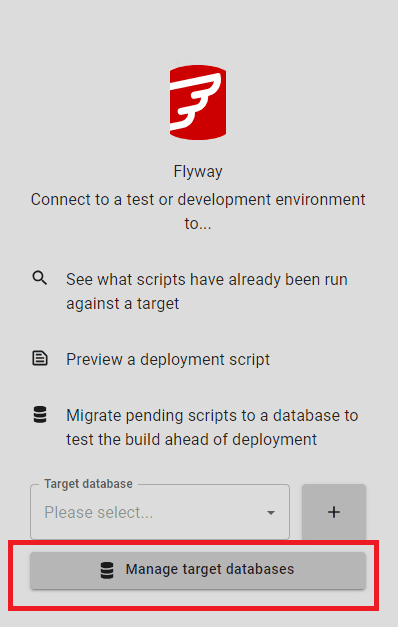The height and width of the screenshot is (627, 400).
Task: Click the document icon beside Preview script
Action: coord(40,358)
